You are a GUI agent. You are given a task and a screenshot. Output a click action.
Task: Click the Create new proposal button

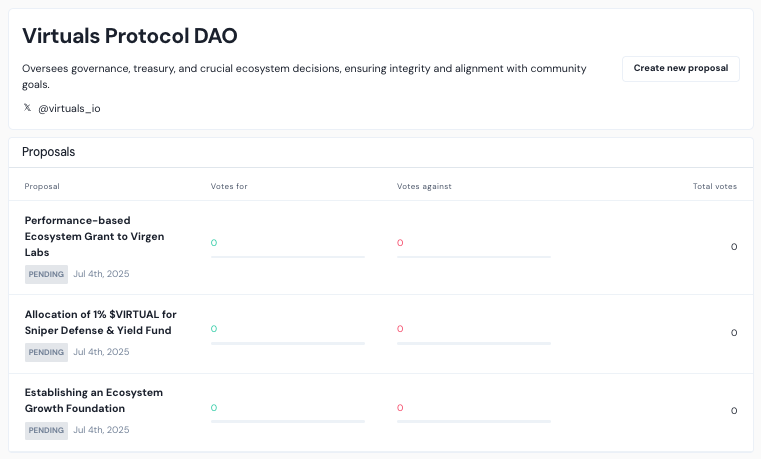point(680,69)
